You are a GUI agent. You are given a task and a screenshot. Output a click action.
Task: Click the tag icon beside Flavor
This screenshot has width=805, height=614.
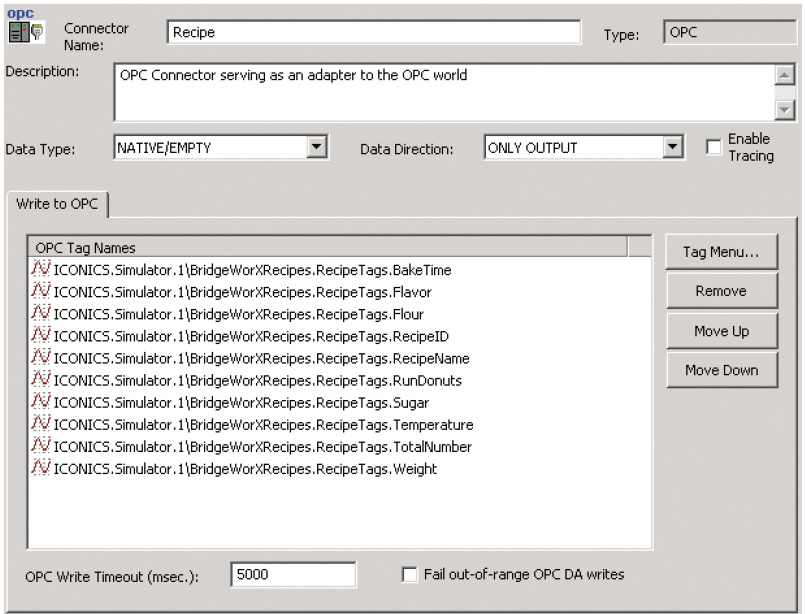(x=41, y=291)
